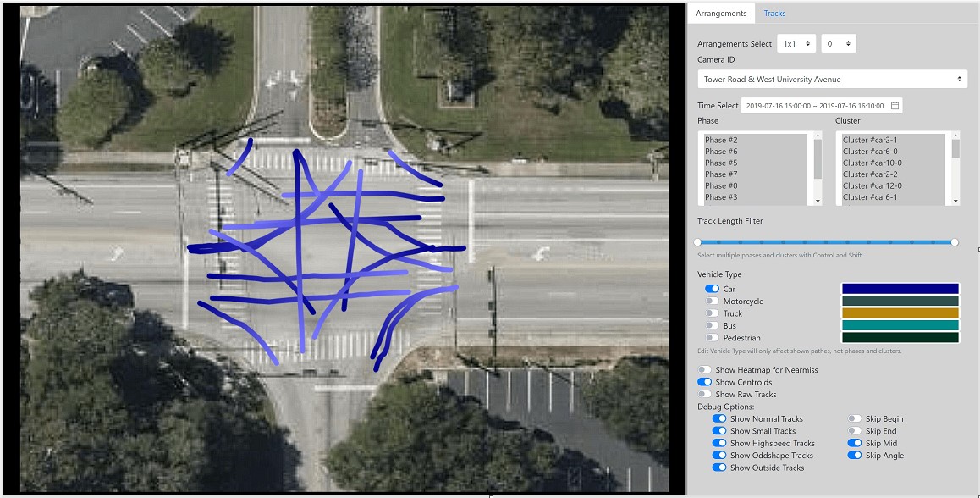This screenshot has width=980, height=498.
Task: Enable the Truck vehicle type toggle
Action: point(712,313)
